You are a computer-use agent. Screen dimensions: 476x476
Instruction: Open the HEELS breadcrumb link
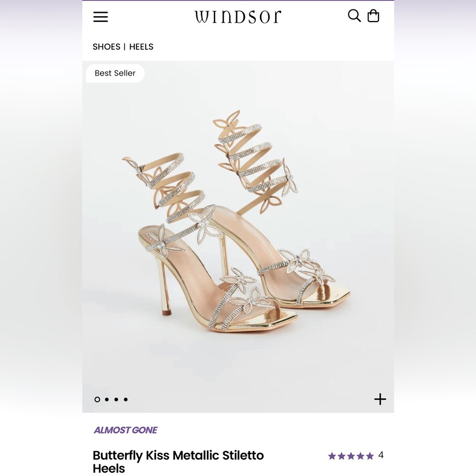point(141,47)
